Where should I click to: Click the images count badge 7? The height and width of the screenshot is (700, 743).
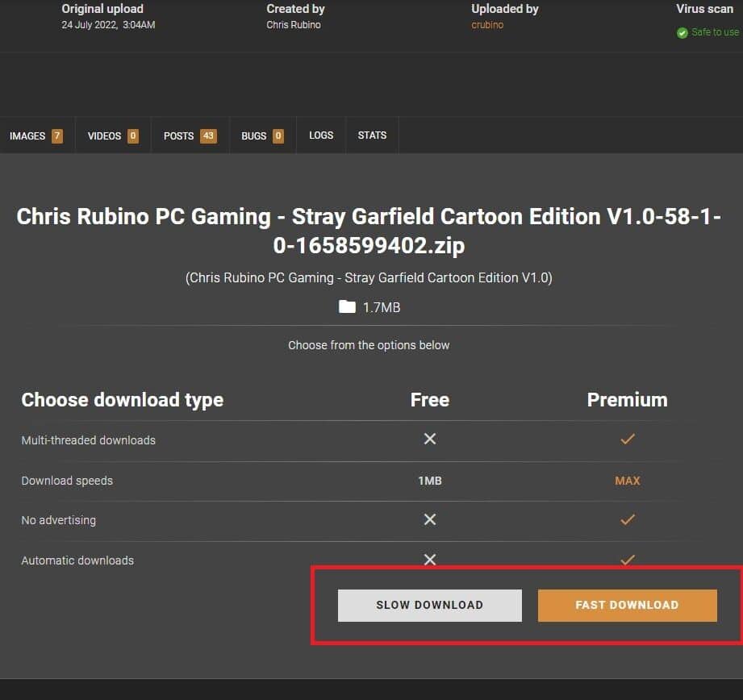(56, 136)
